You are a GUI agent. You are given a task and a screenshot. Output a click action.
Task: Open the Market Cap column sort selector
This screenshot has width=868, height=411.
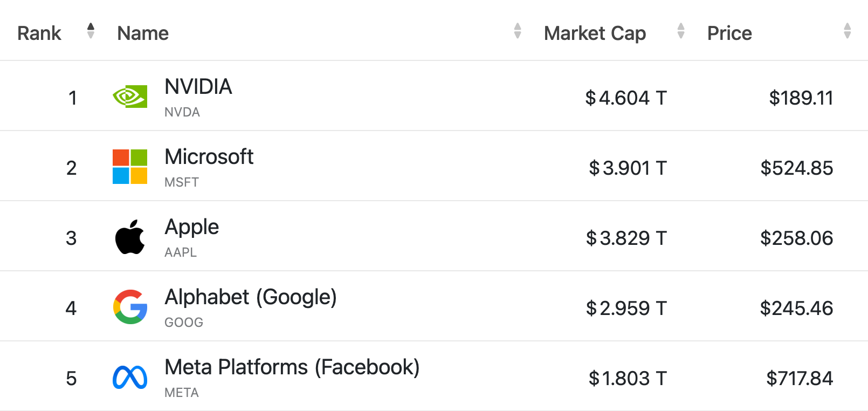click(681, 31)
